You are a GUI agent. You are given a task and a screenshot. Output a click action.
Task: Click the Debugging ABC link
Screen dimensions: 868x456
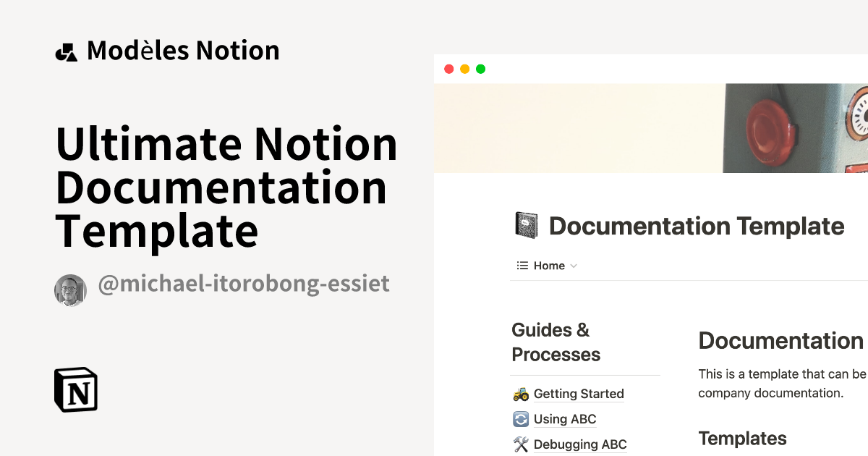pos(580,444)
